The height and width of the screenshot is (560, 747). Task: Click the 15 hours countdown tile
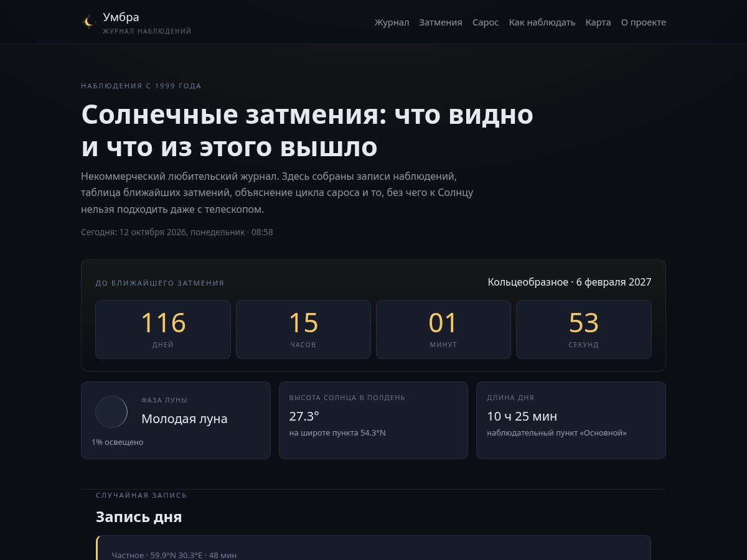tap(303, 329)
